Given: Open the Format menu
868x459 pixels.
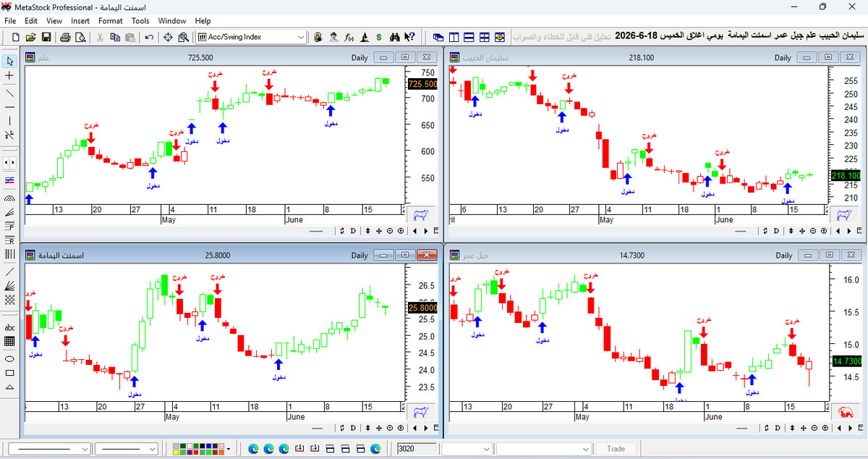Looking at the screenshot, I should click(x=111, y=21).
